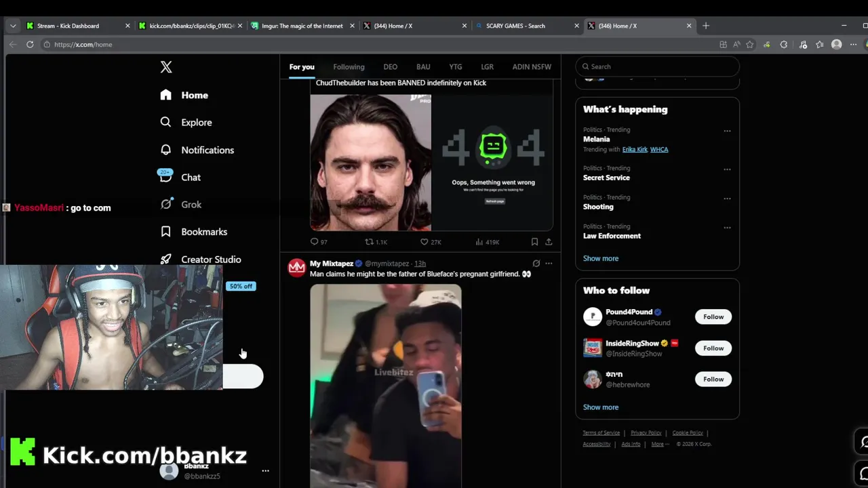Screen dimensions: 868x488
Task: Open the Kick 404 error image
Action: click(x=492, y=163)
